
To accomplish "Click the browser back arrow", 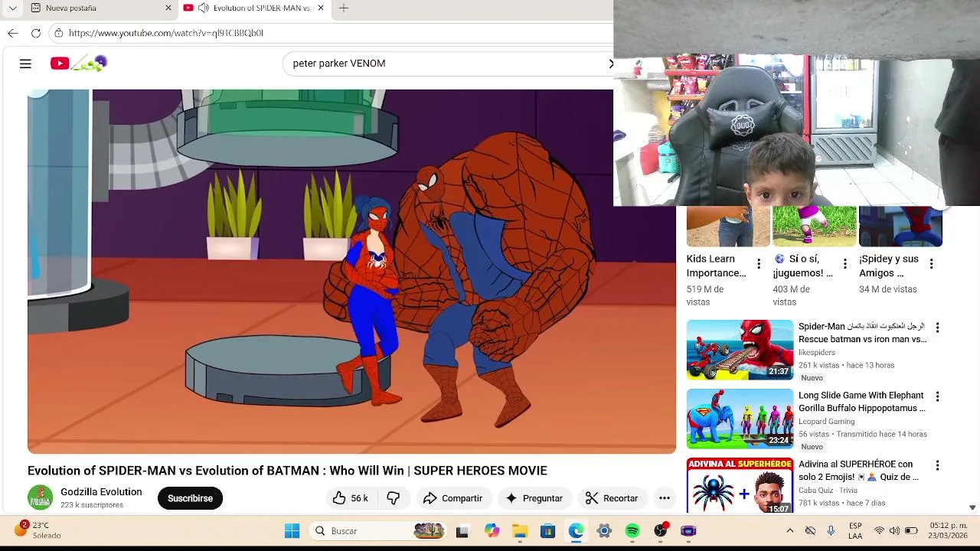I will coord(13,33).
